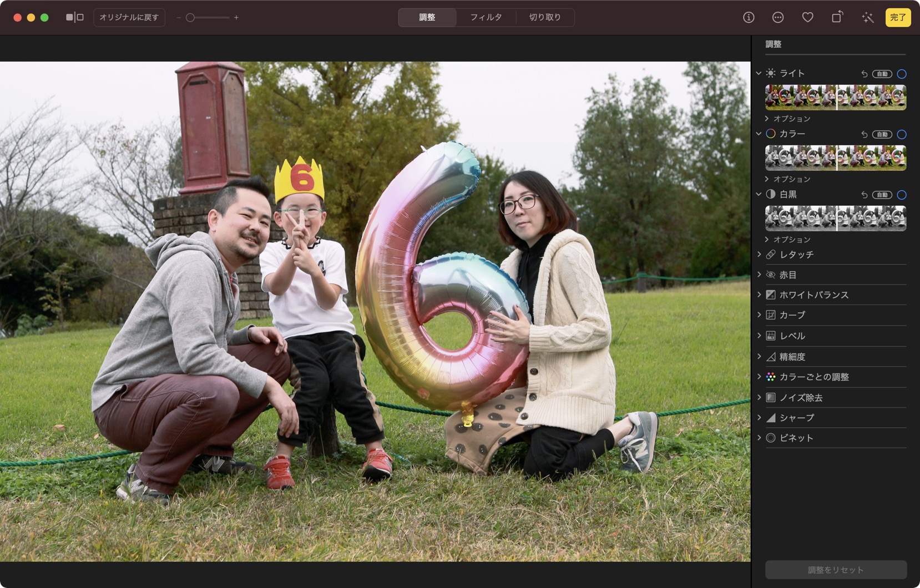Switch to the フィルタ tab
The image size is (920, 588).
pyautogui.click(x=486, y=17)
